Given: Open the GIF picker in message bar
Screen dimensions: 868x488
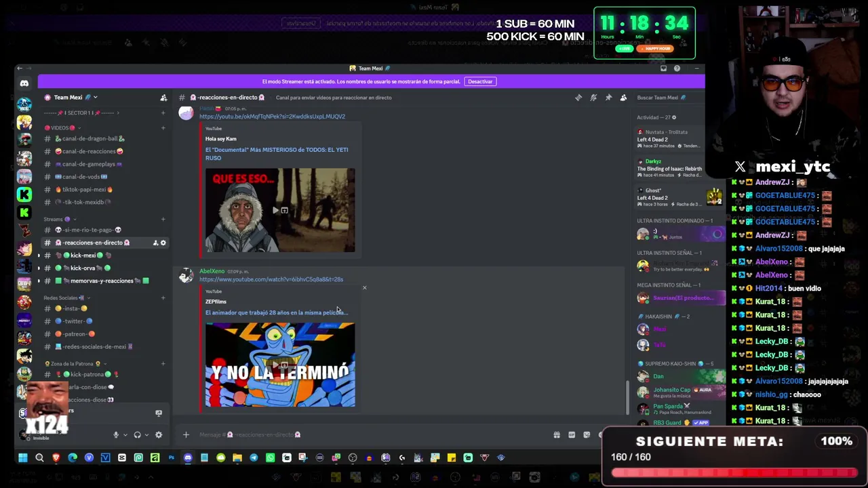Looking at the screenshot, I should (572, 435).
